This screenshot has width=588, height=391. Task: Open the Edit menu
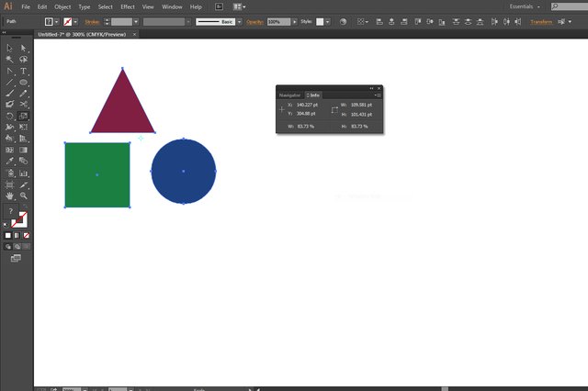[42, 6]
